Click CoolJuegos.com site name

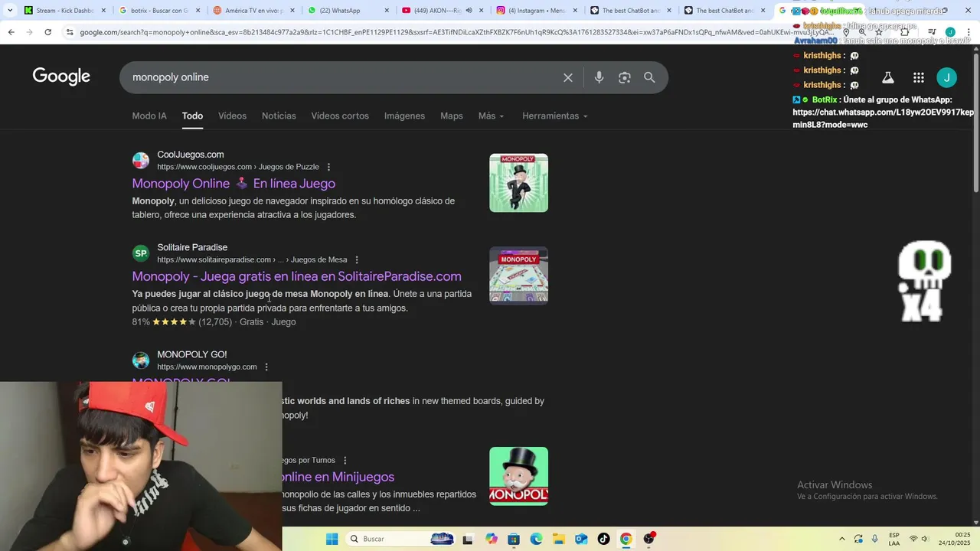[191, 155]
